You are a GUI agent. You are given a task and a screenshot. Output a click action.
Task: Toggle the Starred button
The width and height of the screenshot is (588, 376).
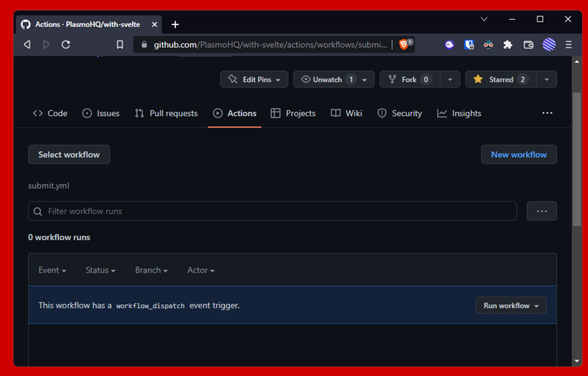pos(501,79)
